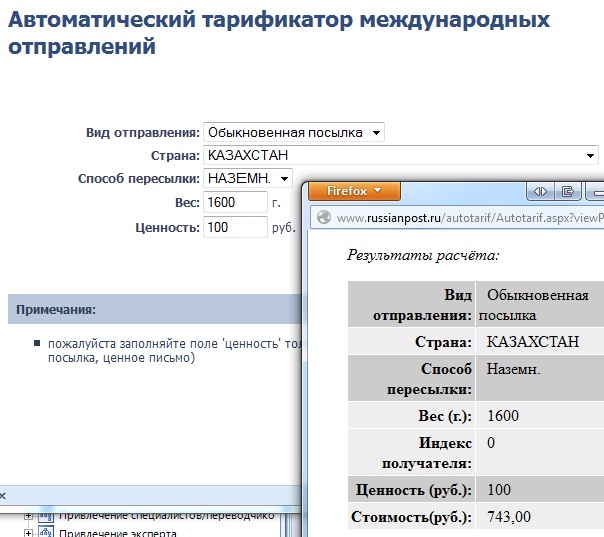The height and width of the screenshot is (537, 604).
Task: Click the double-arrow button in popup title bar
Action: 539,191
